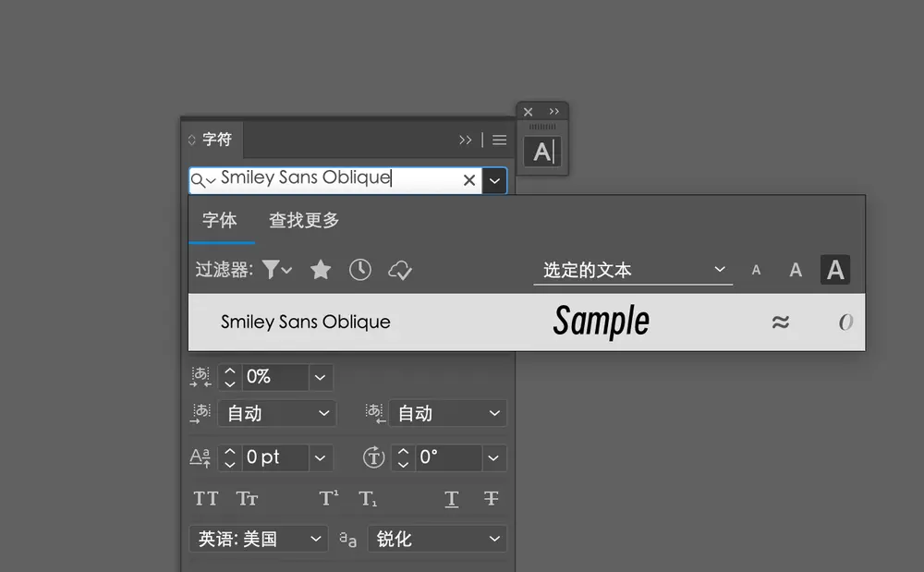Open the Character panel menu

tap(499, 140)
